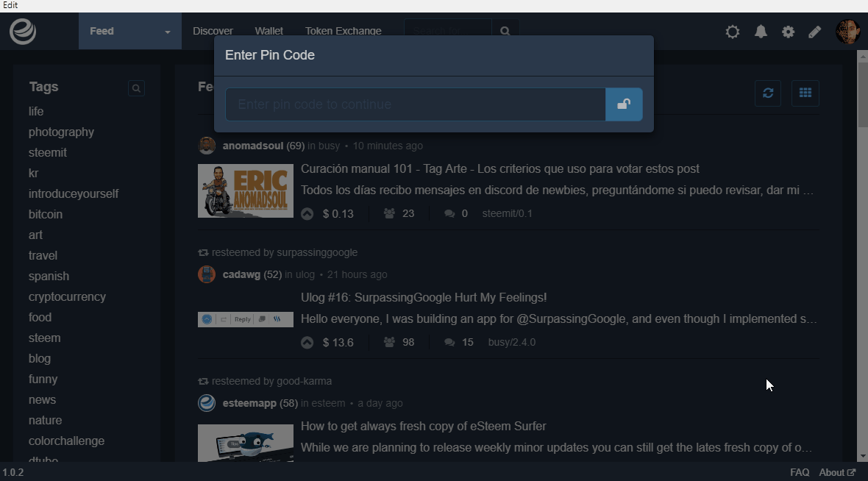
Task: Select the art tag
Action: (35, 235)
